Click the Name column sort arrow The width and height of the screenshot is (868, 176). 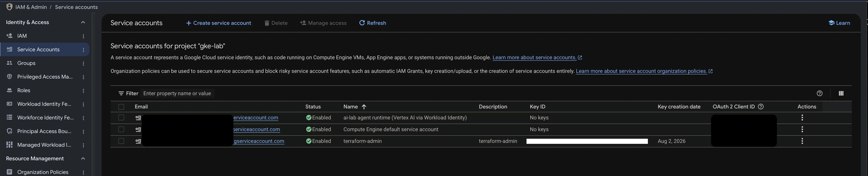(x=364, y=107)
